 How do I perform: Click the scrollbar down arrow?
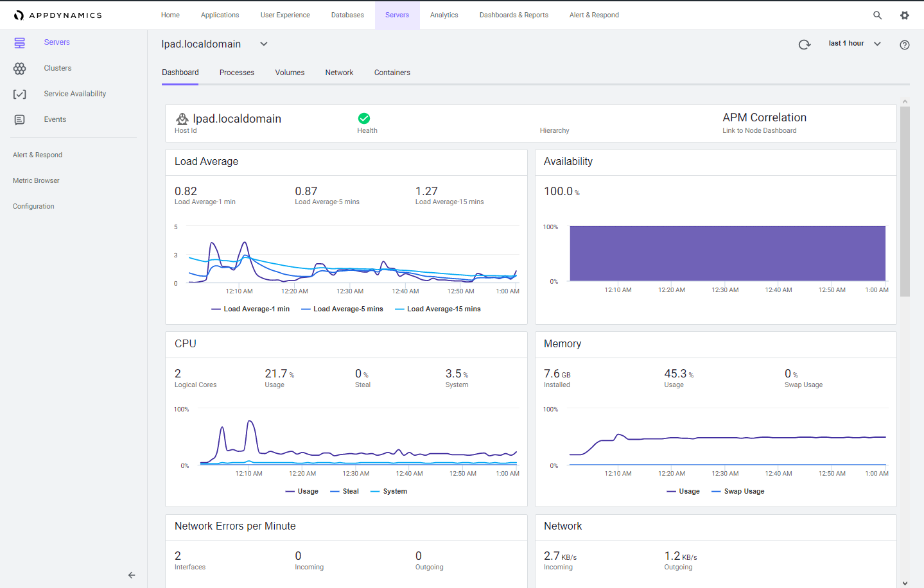pyautogui.click(x=905, y=583)
